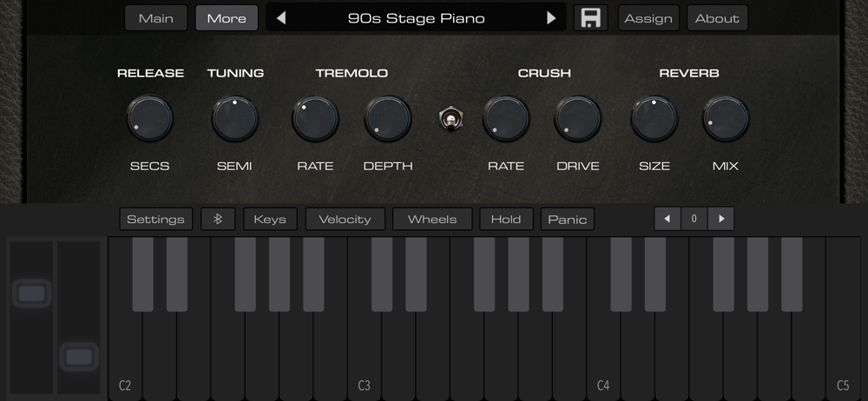868x401 pixels.
Task: Go to previous preset with left arrow
Action: click(x=280, y=18)
